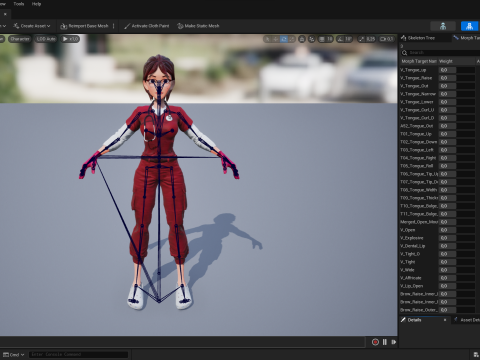Open the Skeleton editing mode button
The width and height of the screenshot is (480, 360).
tap(443, 26)
